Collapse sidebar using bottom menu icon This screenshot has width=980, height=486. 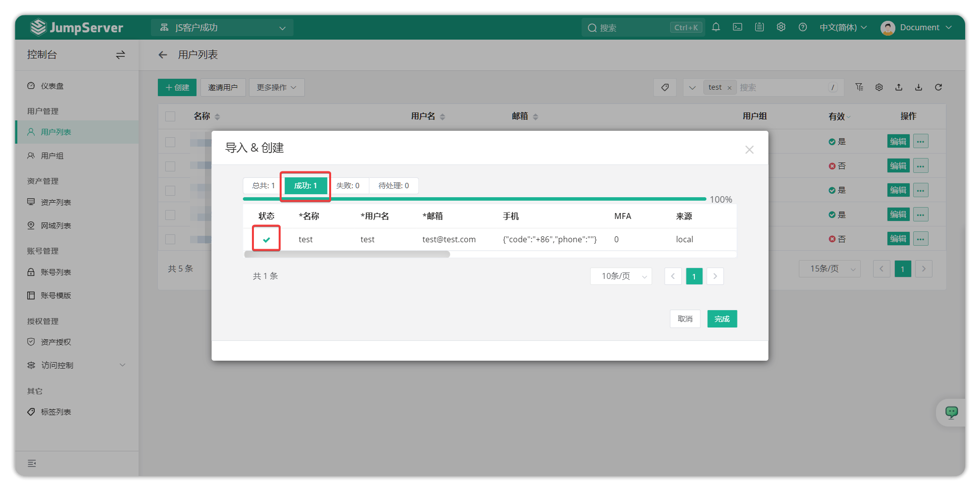click(32, 463)
